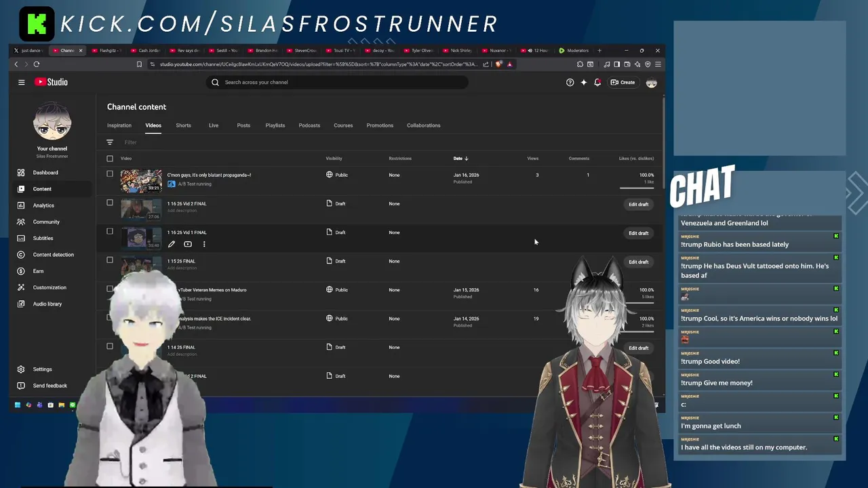Open the Earn section

[52, 271]
